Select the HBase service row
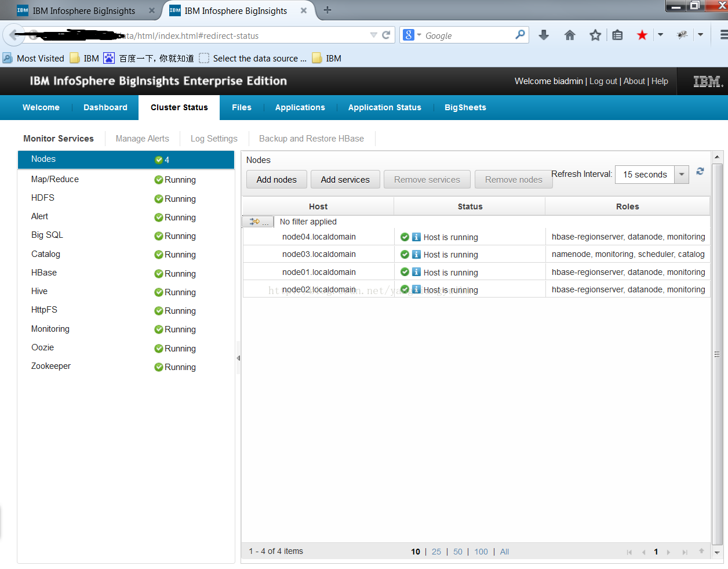 [126, 273]
